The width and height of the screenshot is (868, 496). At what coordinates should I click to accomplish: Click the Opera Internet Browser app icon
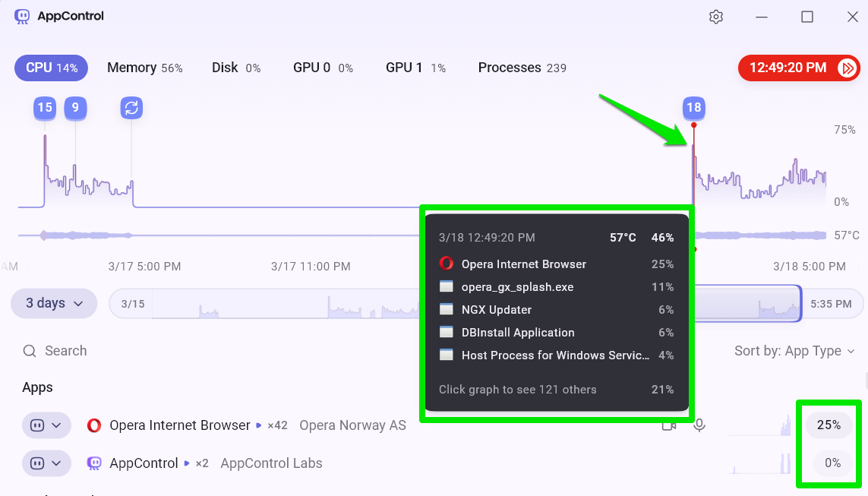(x=94, y=425)
